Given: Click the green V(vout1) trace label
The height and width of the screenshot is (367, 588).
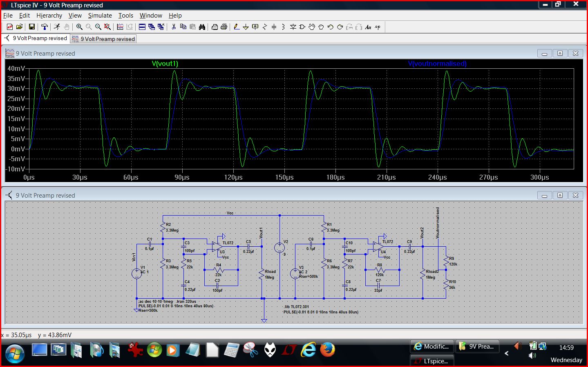Looking at the screenshot, I should tap(165, 63).
